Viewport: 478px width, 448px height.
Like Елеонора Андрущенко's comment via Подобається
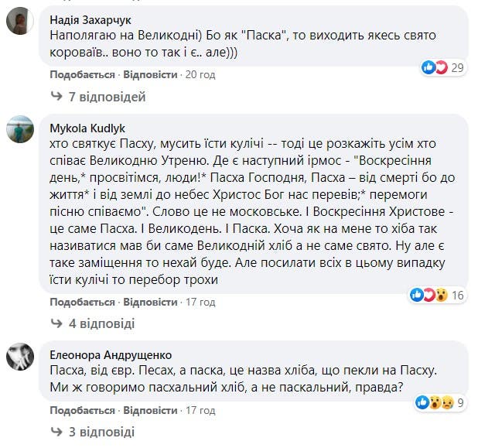click(81, 409)
